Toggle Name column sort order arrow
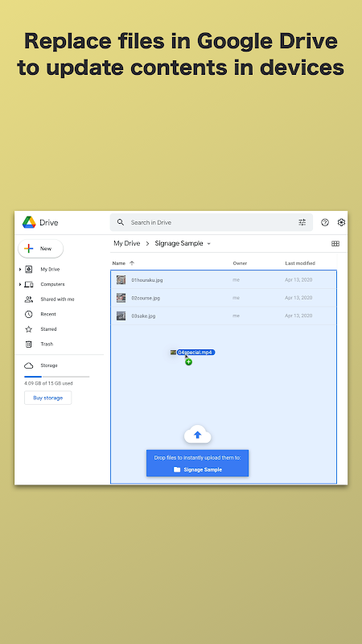This screenshot has height=644, width=362. pos(132,263)
